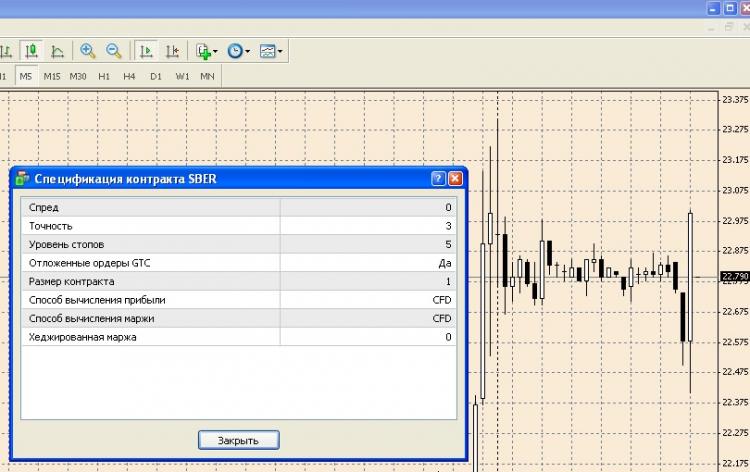This screenshot has height=472, width=750.
Task: Click the chart templates icon
Action: 267,51
